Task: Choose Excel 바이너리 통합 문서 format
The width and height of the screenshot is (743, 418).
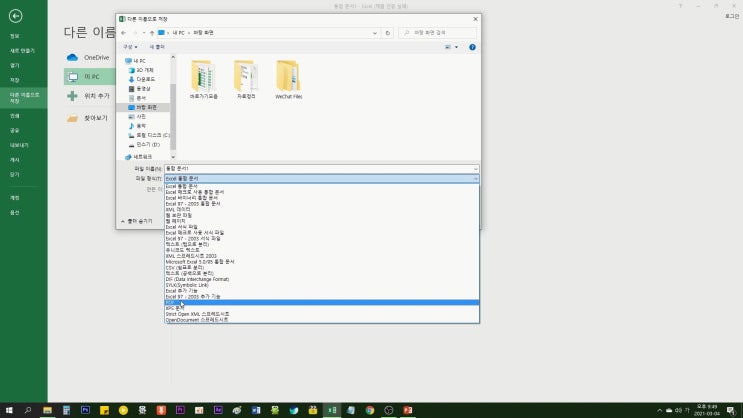Action: [322, 198]
